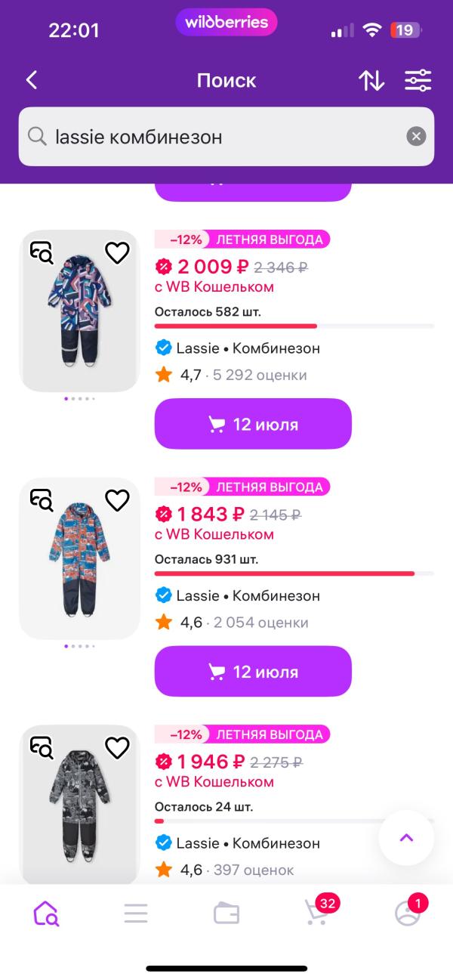Find similar items for the pink-blue jumpsuit

click(42, 253)
